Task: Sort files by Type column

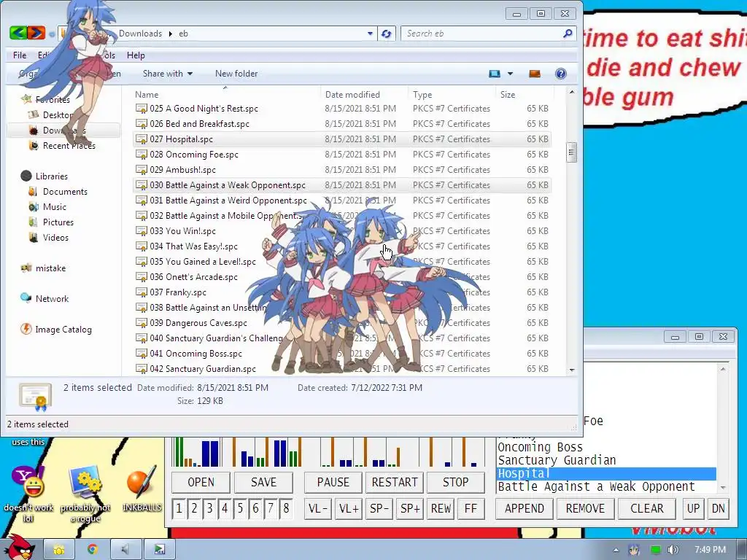Action: 422,94
